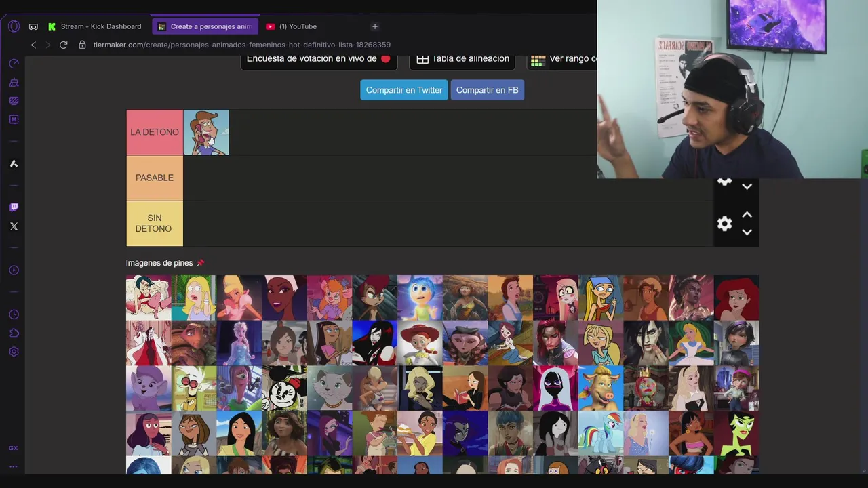Screen dimensions: 868x488
Task: Select the Belle thumbnail
Action: [x=510, y=298]
